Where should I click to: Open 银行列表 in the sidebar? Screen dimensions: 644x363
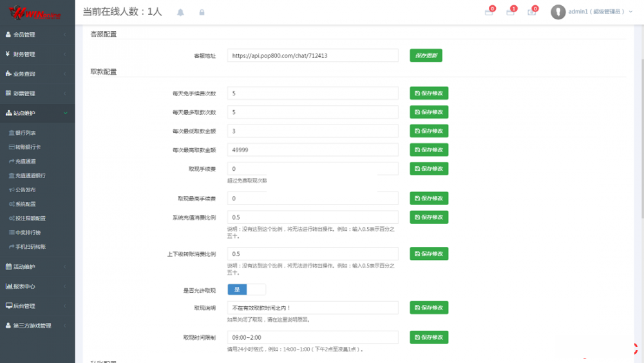tap(26, 133)
